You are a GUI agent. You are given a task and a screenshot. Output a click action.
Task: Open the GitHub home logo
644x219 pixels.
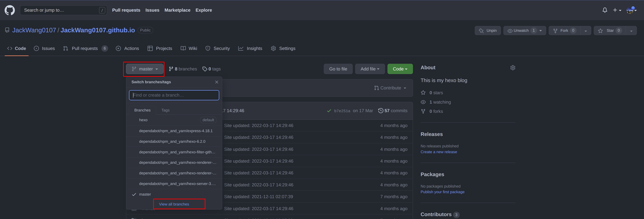coord(10,10)
